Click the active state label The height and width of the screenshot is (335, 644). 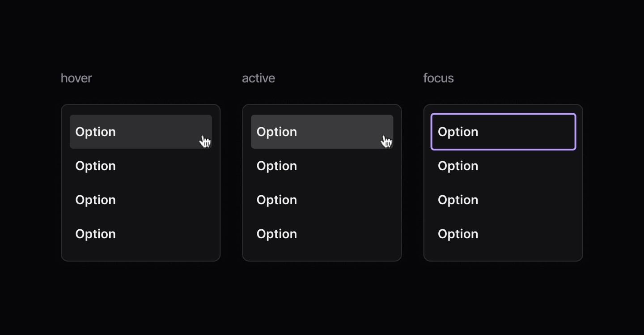258,78
